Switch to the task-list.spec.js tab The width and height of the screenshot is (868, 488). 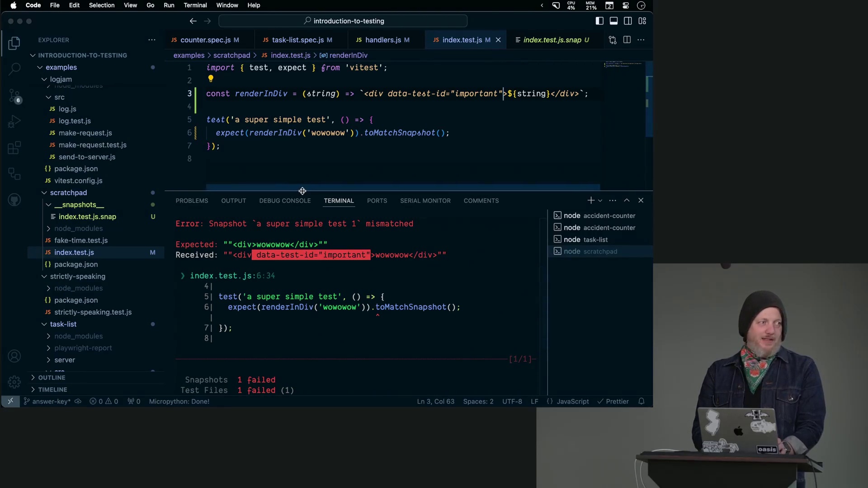click(x=298, y=40)
